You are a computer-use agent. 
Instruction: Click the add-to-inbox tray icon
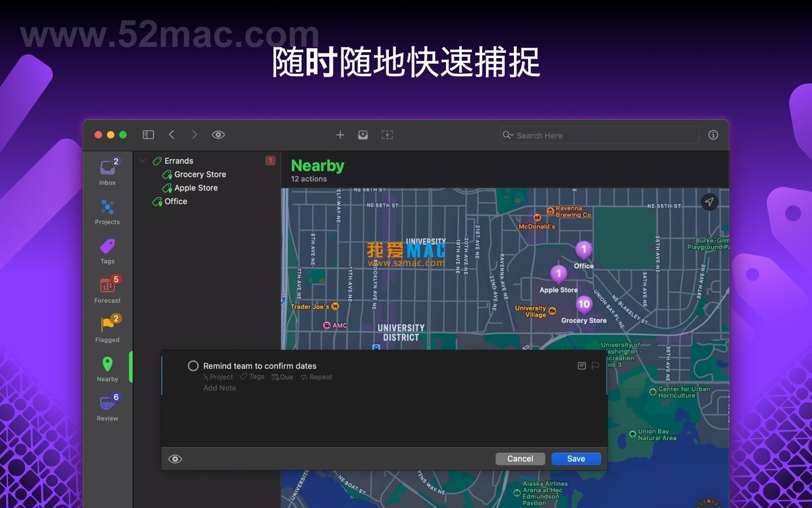click(x=363, y=135)
